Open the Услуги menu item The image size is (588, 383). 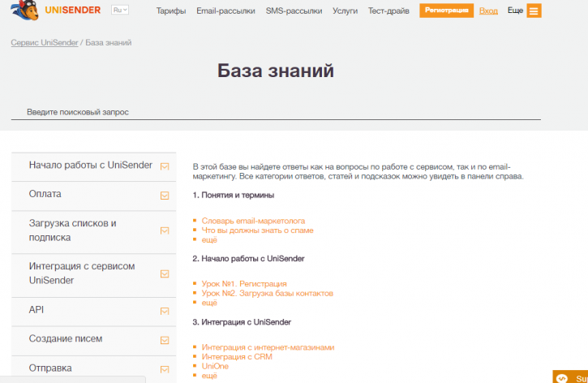345,11
